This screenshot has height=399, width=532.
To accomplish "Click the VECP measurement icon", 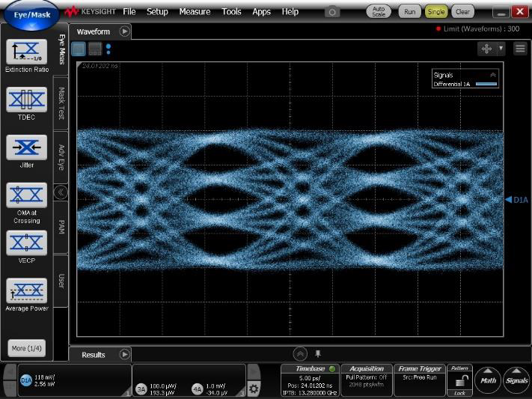I will coord(26,243).
